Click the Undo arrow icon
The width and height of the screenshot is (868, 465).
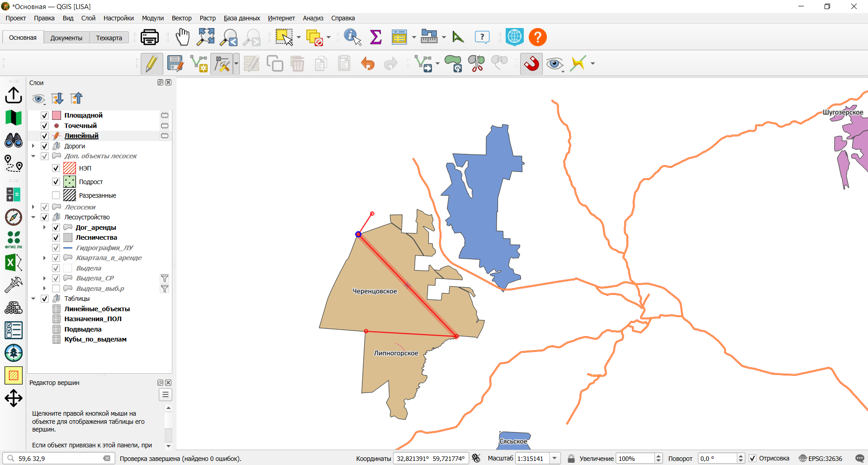pyautogui.click(x=368, y=64)
